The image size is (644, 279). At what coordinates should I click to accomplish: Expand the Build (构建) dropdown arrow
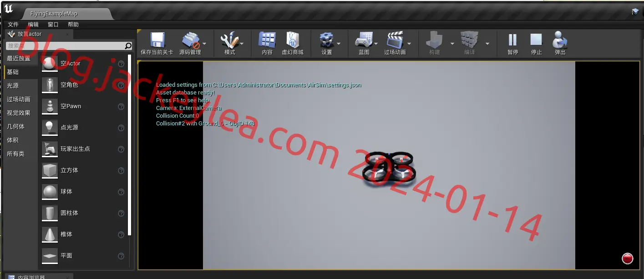pos(452,44)
